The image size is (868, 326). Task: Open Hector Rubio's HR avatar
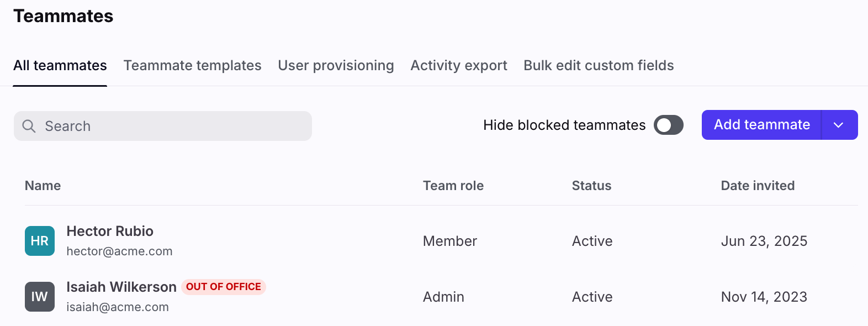(40, 241)
